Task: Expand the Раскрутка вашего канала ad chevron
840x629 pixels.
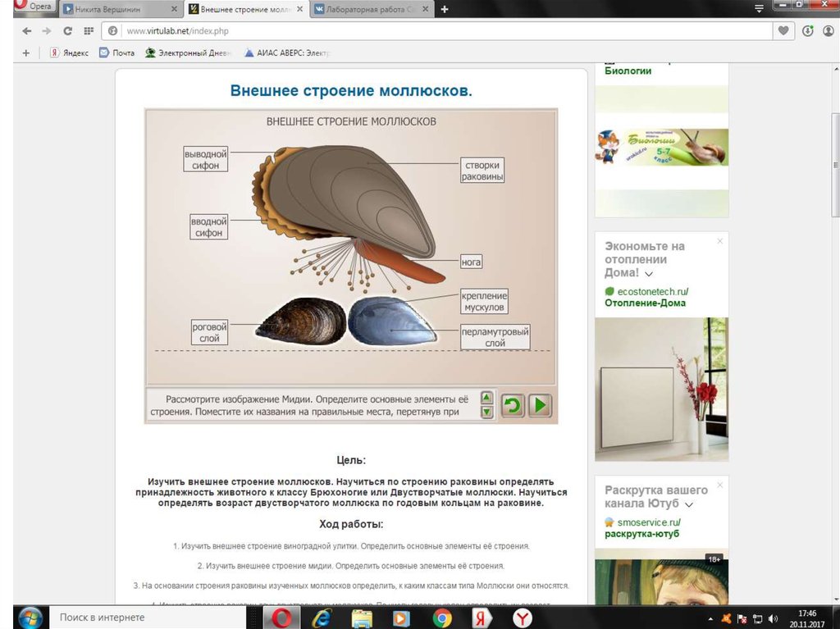Action: click(x=689, y=504)
